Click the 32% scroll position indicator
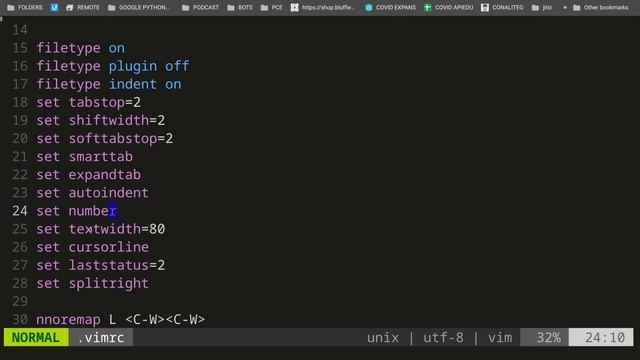The width and height of the screenshot is (640, 360). pyautogui.click(x=544, y=338)
